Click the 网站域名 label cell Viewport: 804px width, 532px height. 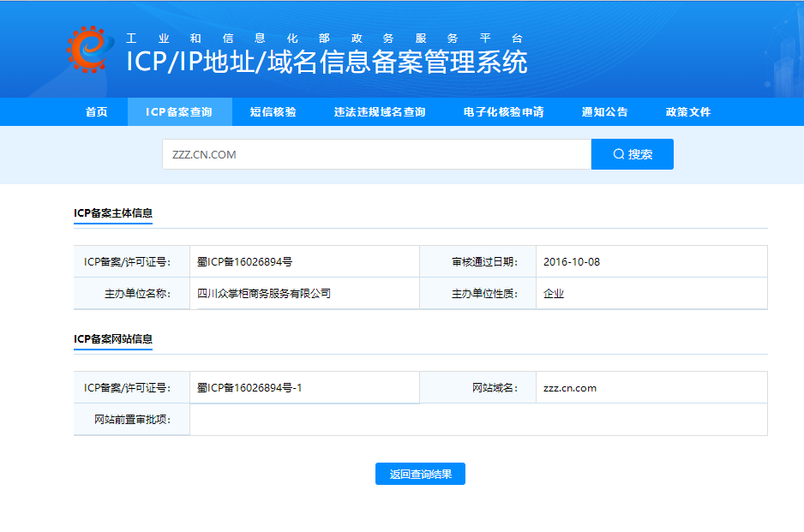[478, 388]
